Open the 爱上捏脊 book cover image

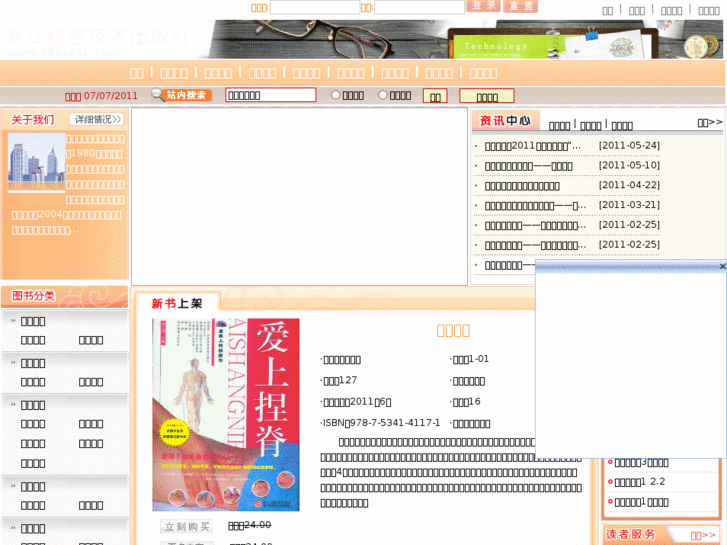point(226,415)
